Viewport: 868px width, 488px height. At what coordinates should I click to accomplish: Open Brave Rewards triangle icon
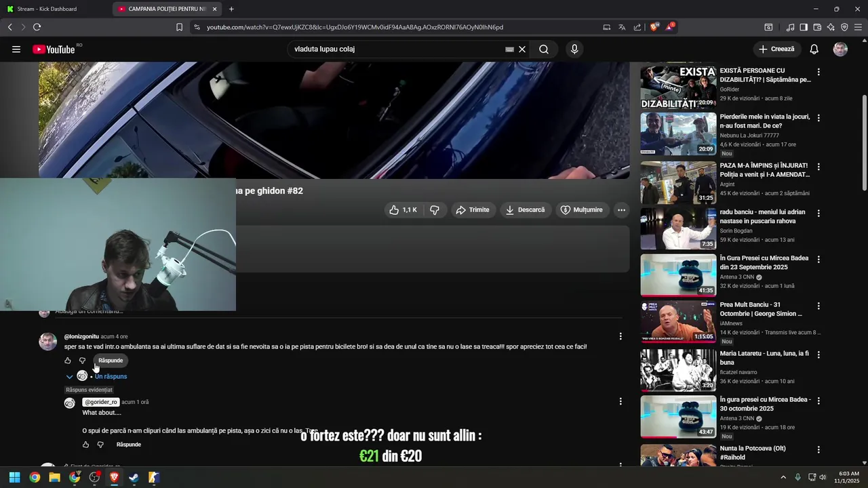(669, 27)
